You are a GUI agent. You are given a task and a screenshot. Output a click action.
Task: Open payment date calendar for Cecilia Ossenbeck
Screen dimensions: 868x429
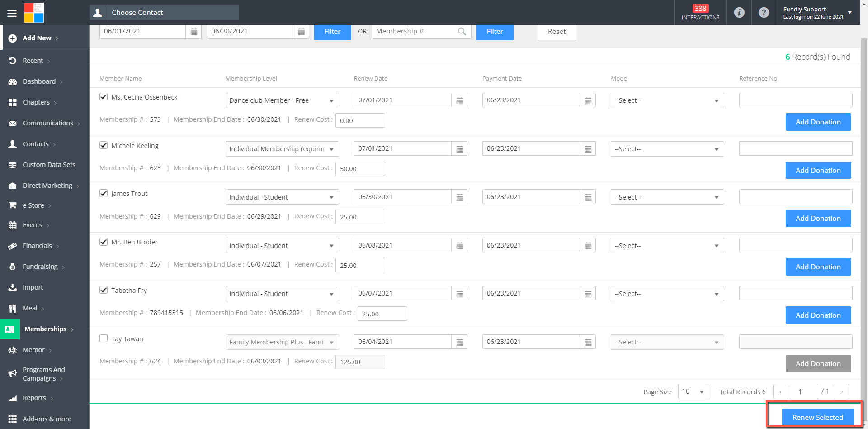pos(588,100)
